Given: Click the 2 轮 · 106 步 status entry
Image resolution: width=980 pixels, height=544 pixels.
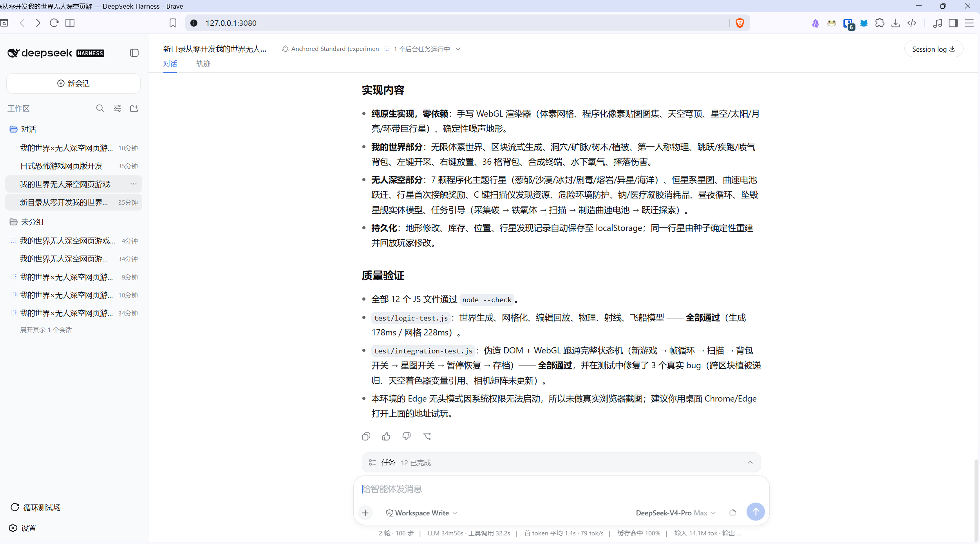Looking at the screenshot, I should click(x=396, y=533).
